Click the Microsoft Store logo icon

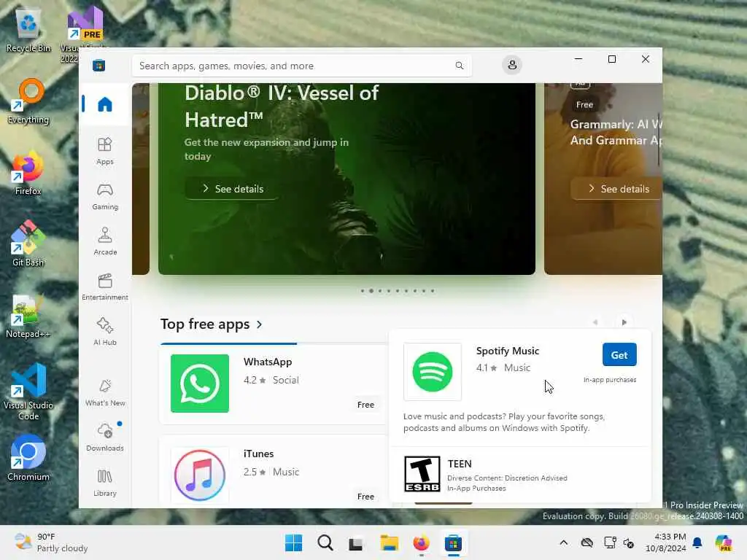[98, 65]
